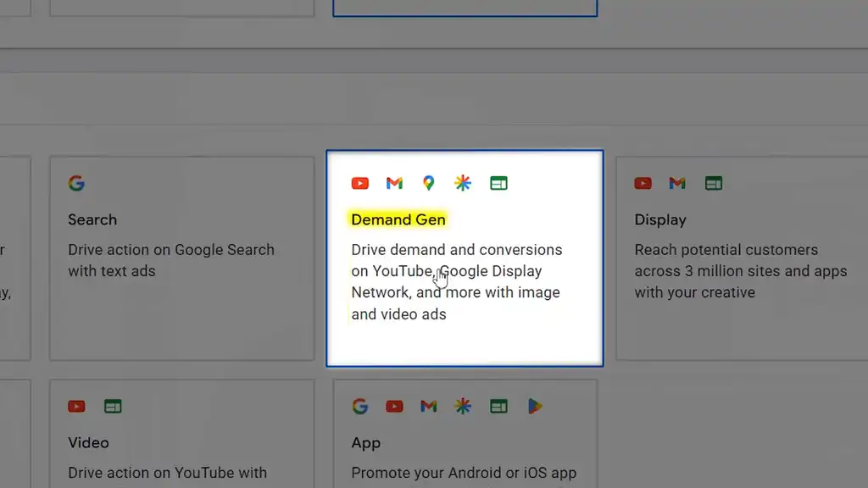
Task: Click Google G icon in App card
Action: [x=359, y=407]
